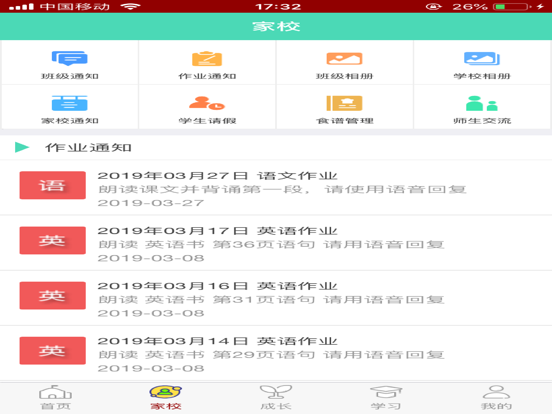Select the 家校 bottom tab
Image resolution: width=552 pixels, height=414 pixels.
(165, 398)
